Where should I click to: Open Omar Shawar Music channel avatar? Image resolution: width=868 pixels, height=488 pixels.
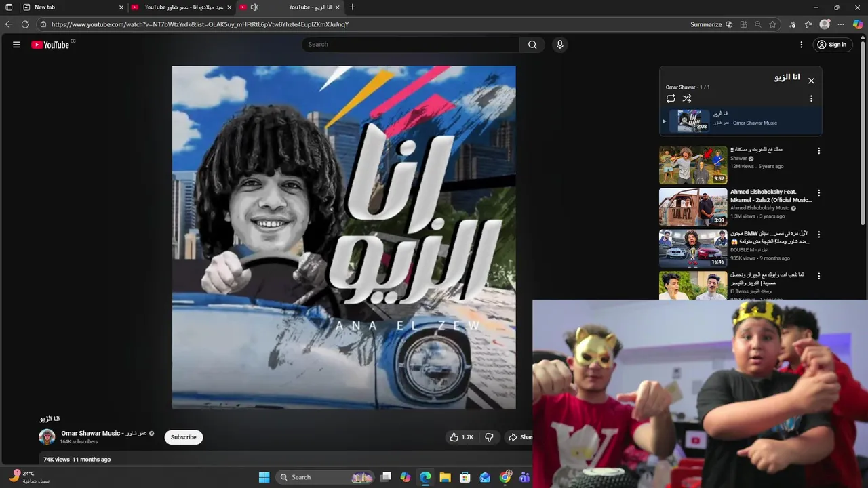pos(47,437)
